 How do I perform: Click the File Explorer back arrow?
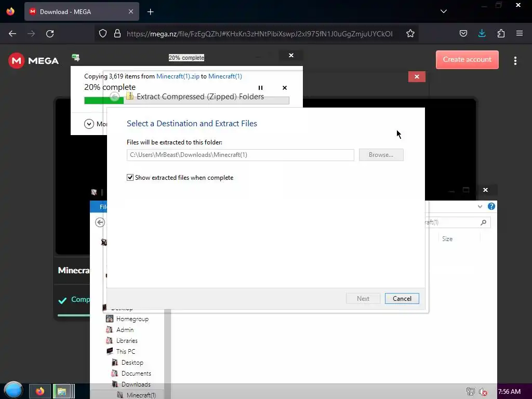[x=100, y=222]
